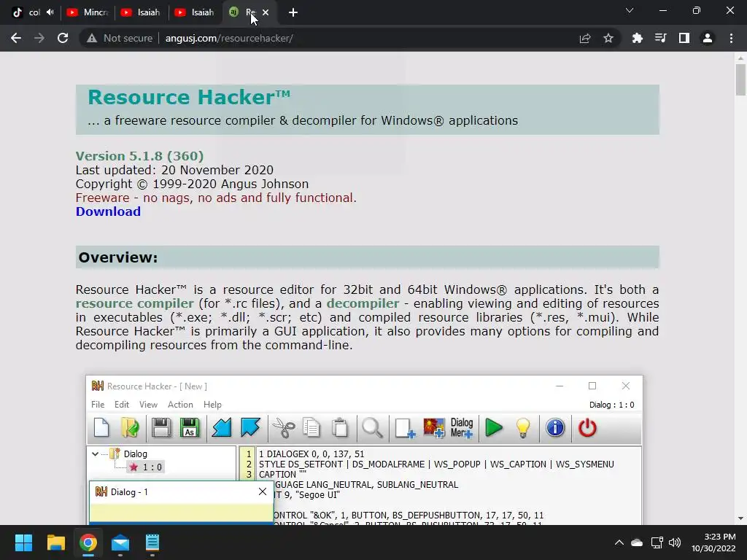Close the Dialog - 1 preview window
Image resolution: width=747 pixels, height=560 pixels.
tap(263, 491)
